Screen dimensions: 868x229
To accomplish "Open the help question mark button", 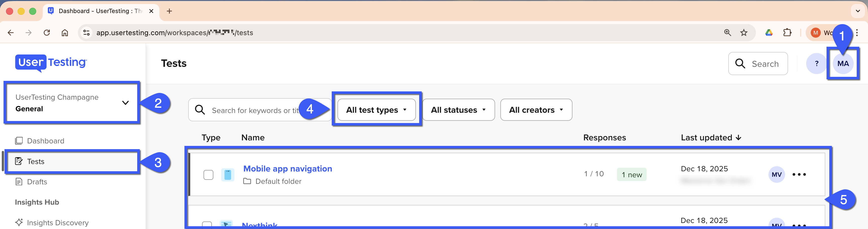I will tap(816, 64).
